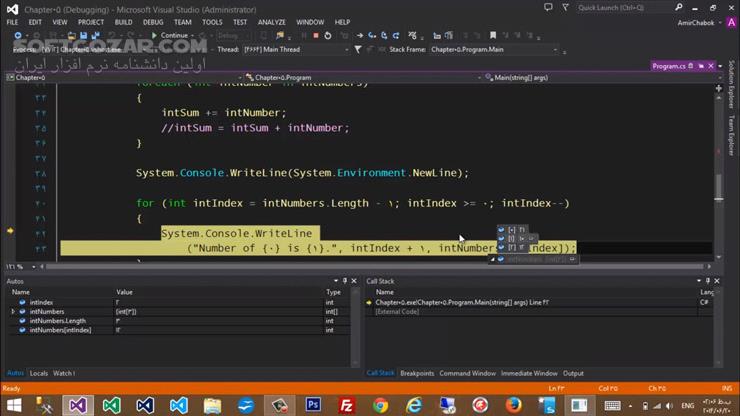Click the editor horizontal scrollbar
This screenshot has height=416, width=740.
[x=375, y=267]
